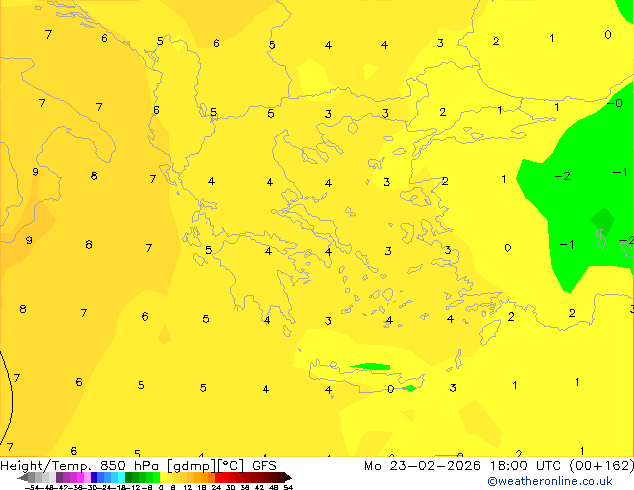Click the '-0' temperature value on the map
The width and height of the screenshot is (634, 490).
[615, 103]
